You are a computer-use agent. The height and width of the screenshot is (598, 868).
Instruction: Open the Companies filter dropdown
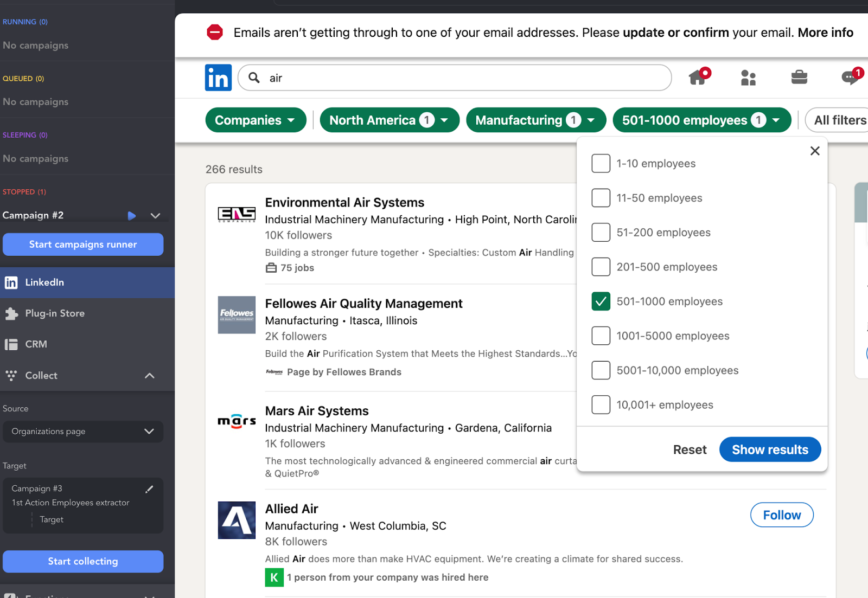[x=256, y=120]
